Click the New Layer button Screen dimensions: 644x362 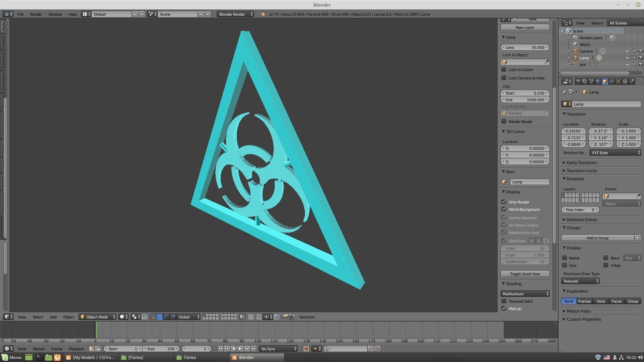525,27
